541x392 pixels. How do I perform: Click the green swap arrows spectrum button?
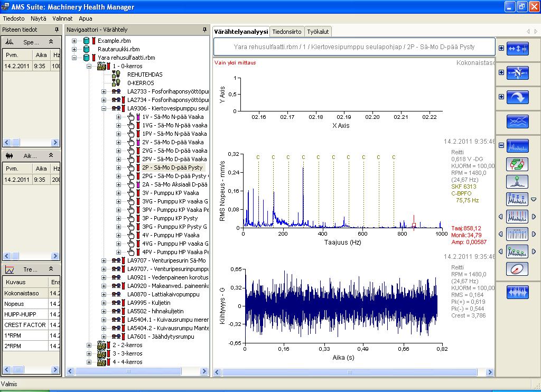tap(517, 164)
